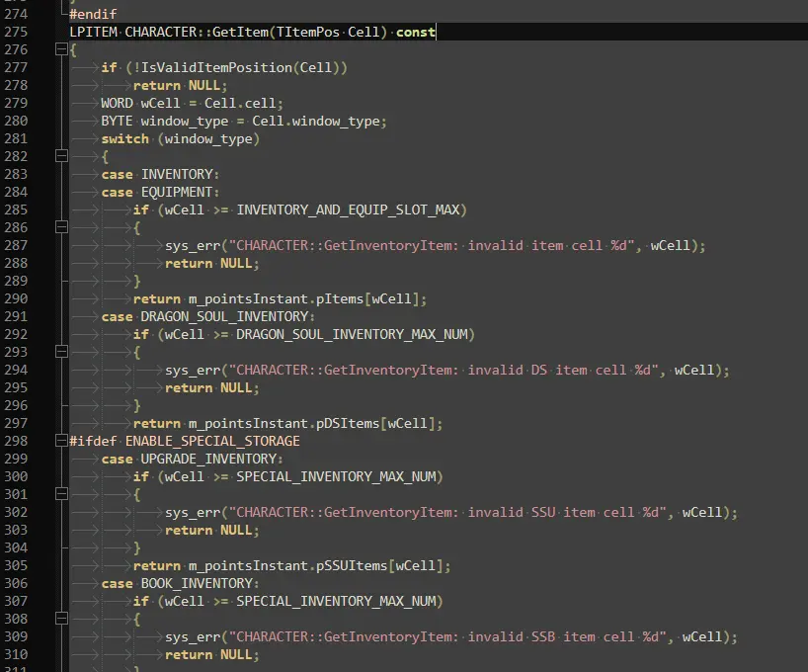
Task: Collapse the fold marker at line 301
Action: tap(61, 495)
